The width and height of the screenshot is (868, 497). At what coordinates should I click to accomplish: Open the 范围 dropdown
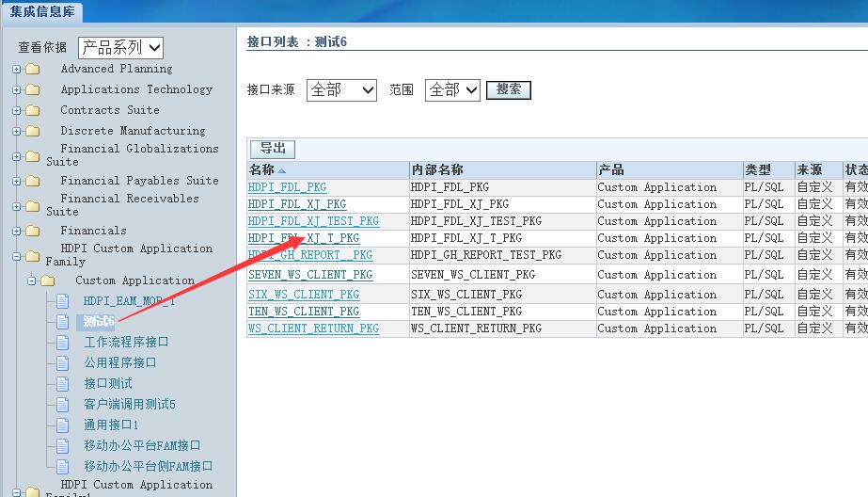[452, 90]
